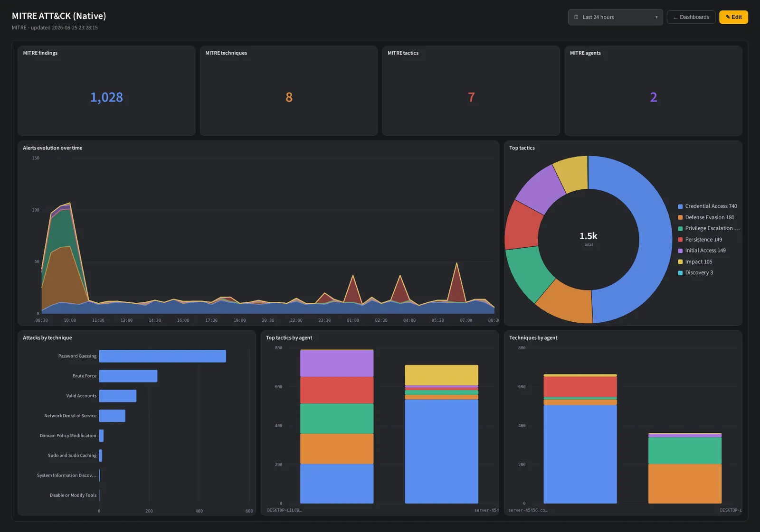Toggle Initial Access legend color swatch
The height and width of the screenshot is (532, 760).
click(x=680, y=251)
